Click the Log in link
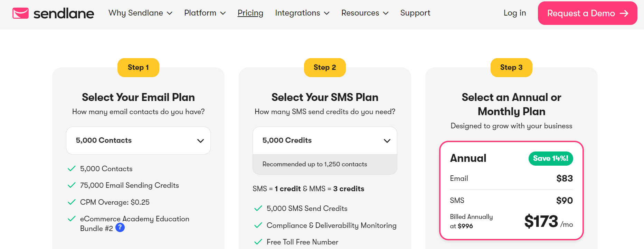 pos(514,13)
